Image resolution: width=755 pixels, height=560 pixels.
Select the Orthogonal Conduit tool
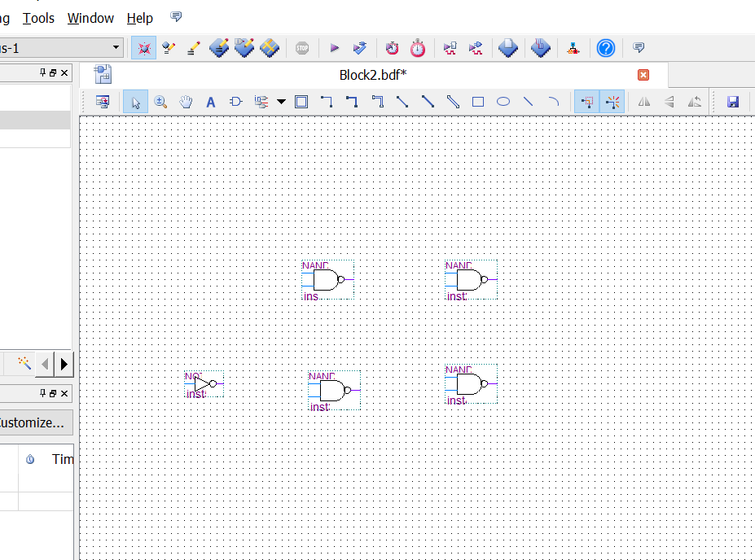(x=378, y=102)
